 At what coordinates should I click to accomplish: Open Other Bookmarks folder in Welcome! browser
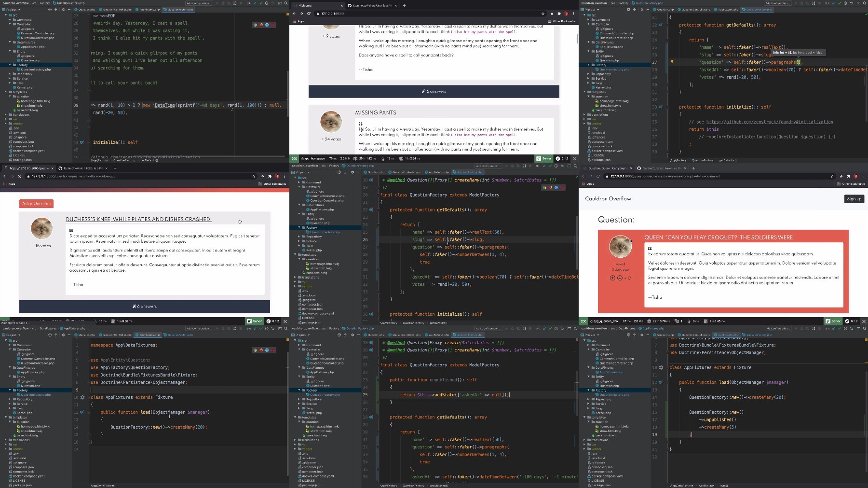pos(562,21)
